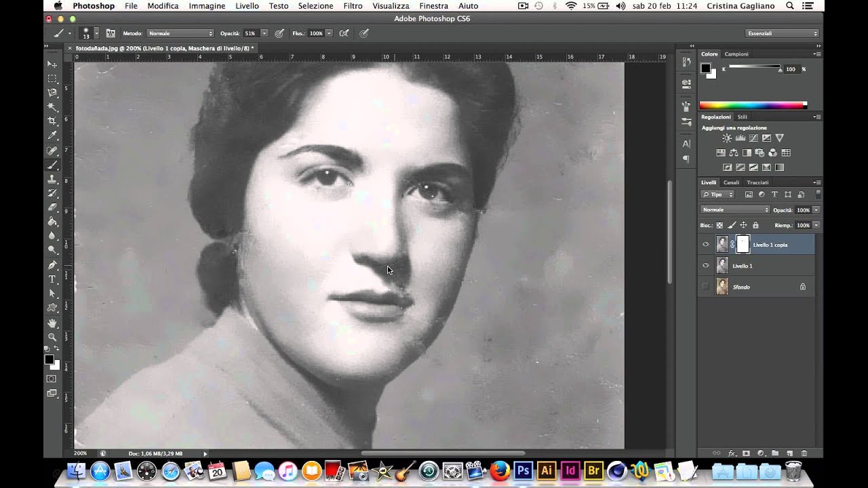Select the Rectangular Marquee tool

click(x=52, y=78)
